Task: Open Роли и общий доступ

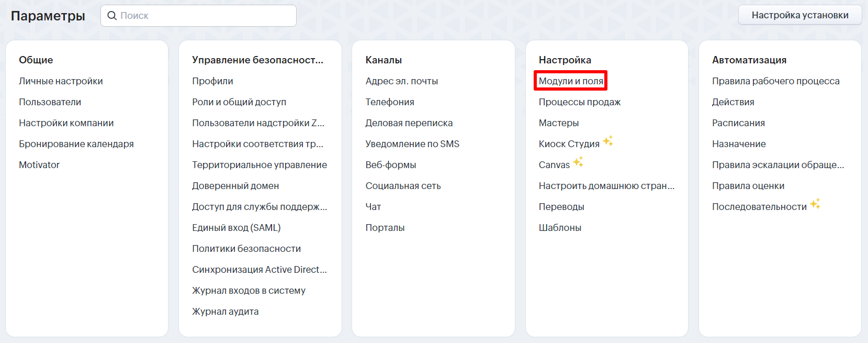Action: [x=239, y=102]
